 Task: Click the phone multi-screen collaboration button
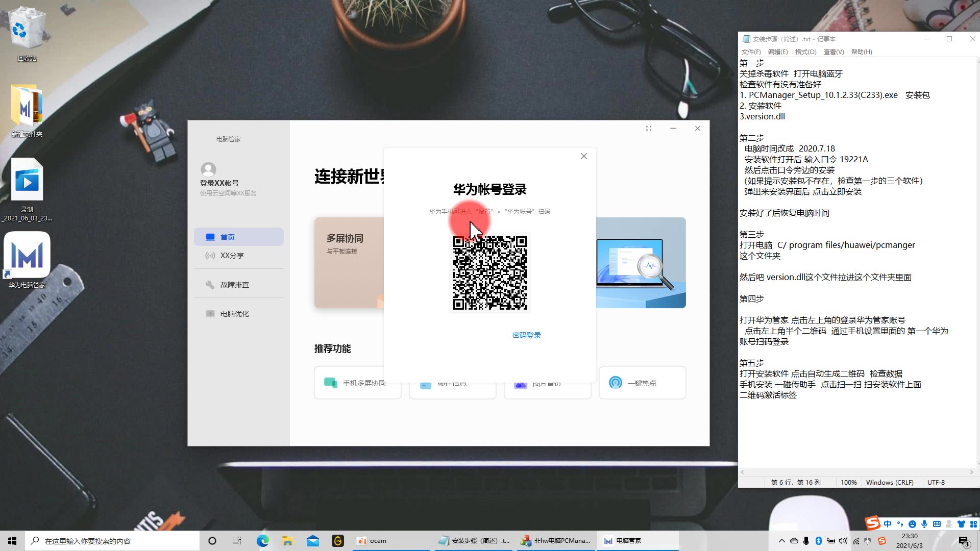click(x=357, y=383)
